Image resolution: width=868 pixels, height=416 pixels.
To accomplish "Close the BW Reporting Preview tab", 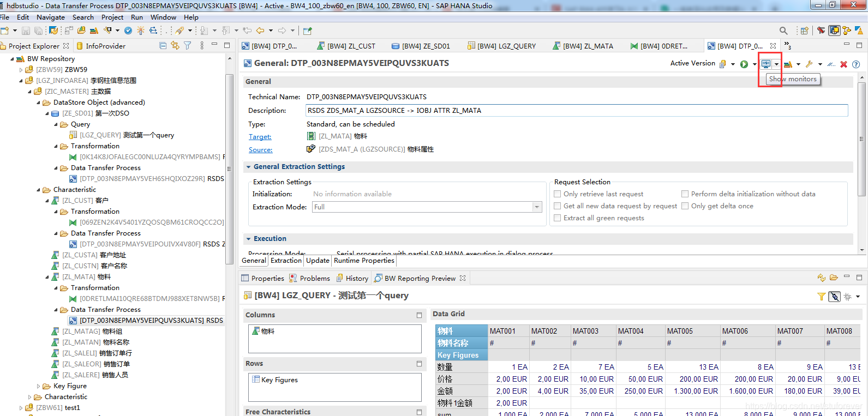I will pyautogui.click(x=463, y=278).
